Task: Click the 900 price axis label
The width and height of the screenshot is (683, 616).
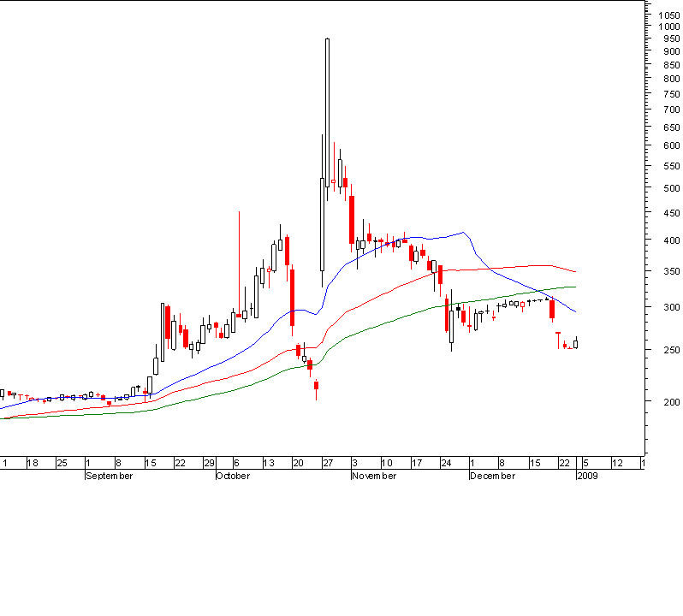Action: (671, 51)
